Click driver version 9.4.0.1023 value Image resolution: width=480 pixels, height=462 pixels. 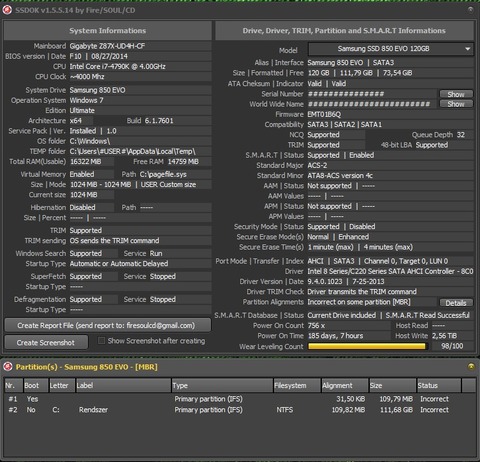click(325, 281)
